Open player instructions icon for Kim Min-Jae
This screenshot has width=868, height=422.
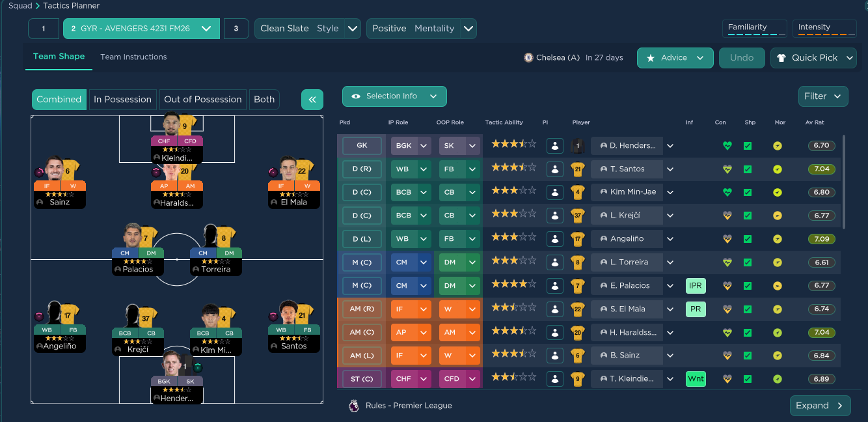pos(555,192)
